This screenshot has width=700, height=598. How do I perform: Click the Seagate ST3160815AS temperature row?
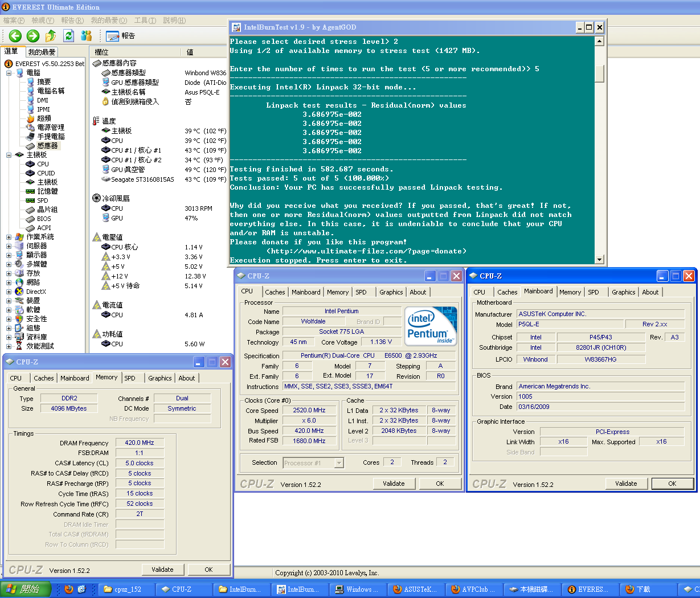click(x=163, y=179)
